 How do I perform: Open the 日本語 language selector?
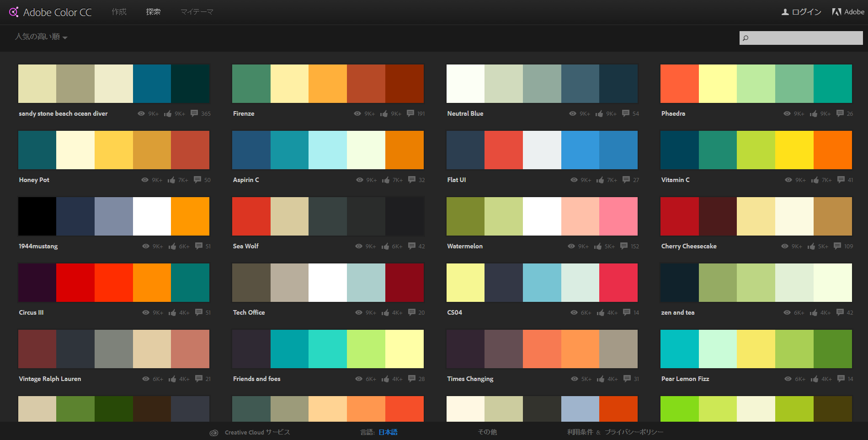388,432
